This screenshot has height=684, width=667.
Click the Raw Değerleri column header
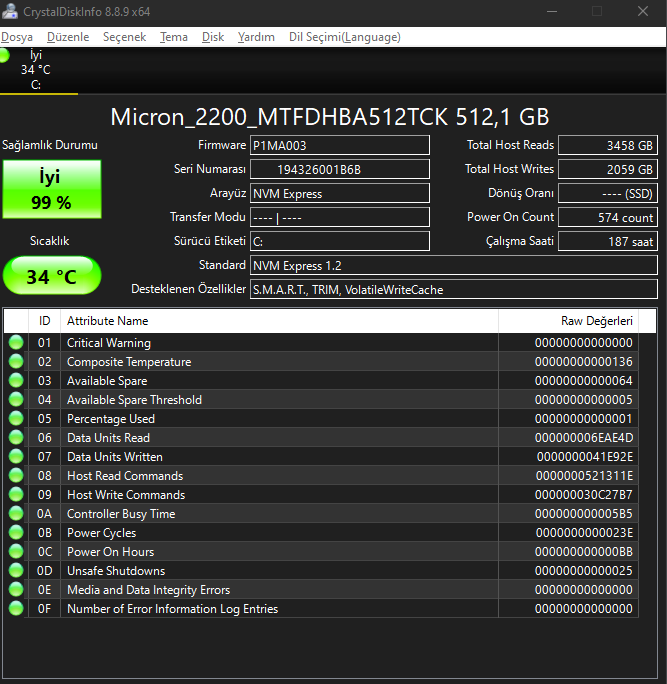pyautogui.click(x=568, y=321)
